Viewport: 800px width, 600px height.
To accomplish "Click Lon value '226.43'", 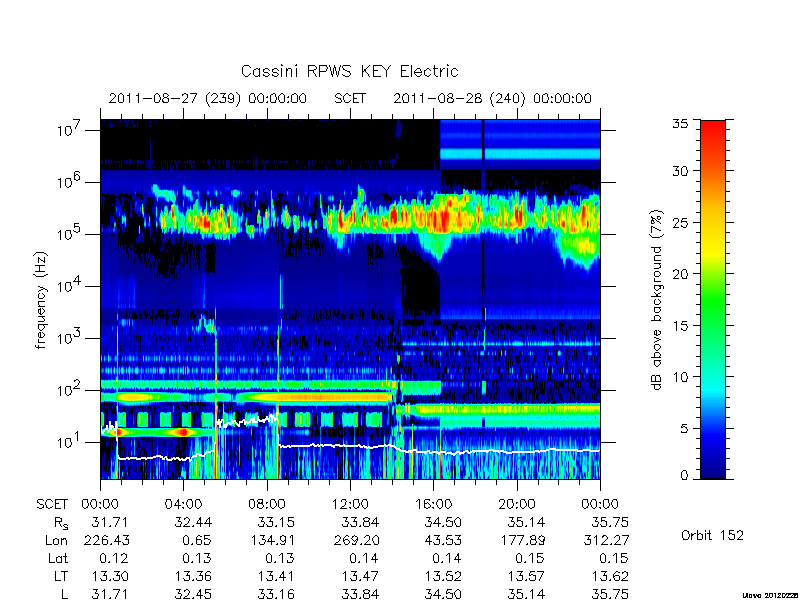I will coord(106,540).
